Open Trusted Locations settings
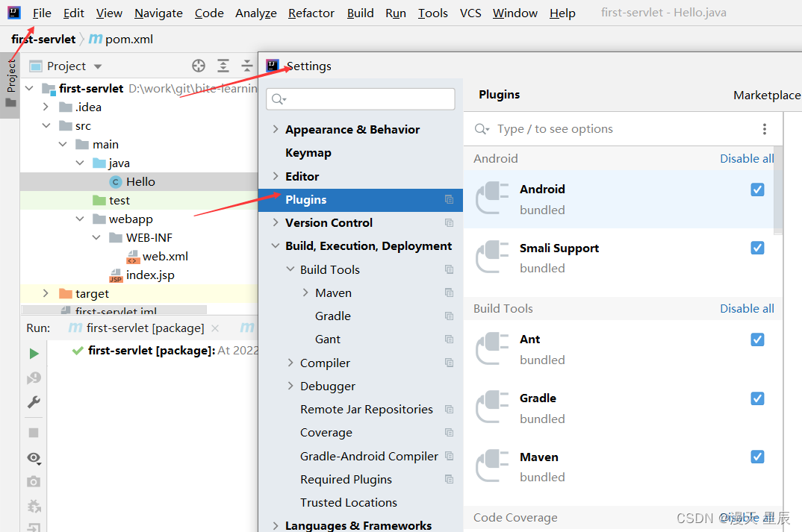This screenshot has height=532, width=802. (348, 502)
